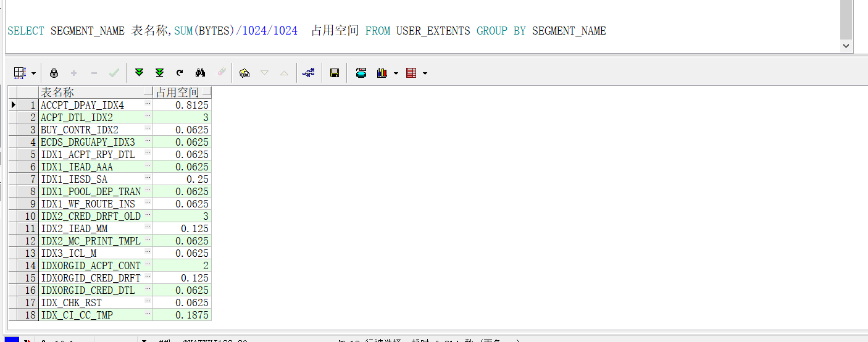Save results with floppy disk icon
Screen dimensions: 868x342
(335, 73)
